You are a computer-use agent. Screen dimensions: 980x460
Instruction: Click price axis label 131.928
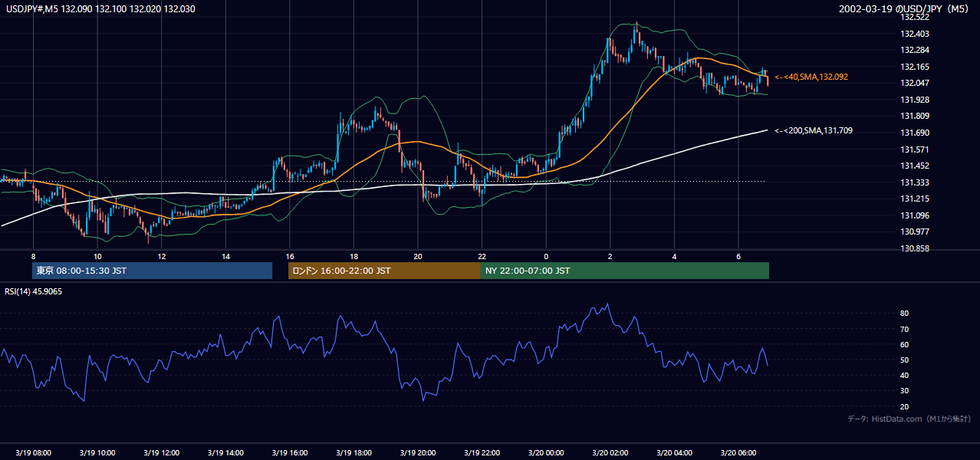tap(916, 100)
